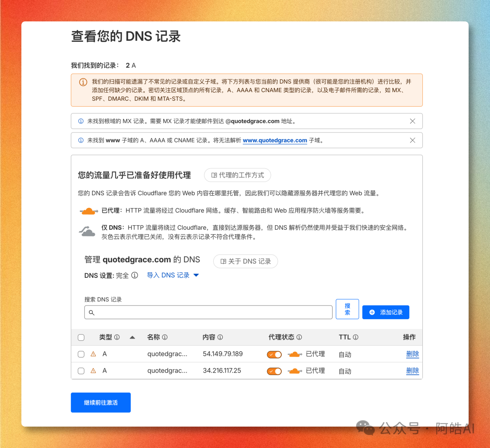Viewport: 490px width, 448px height.
Task: Click the 添加记录 button
Action: coord(386,312)
